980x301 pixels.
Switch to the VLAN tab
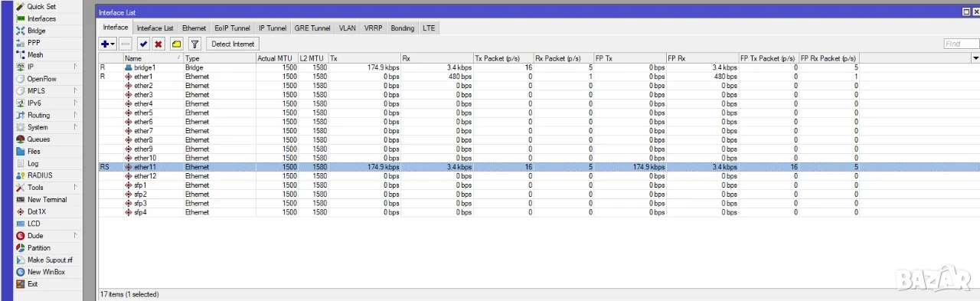tap(348, 28)
